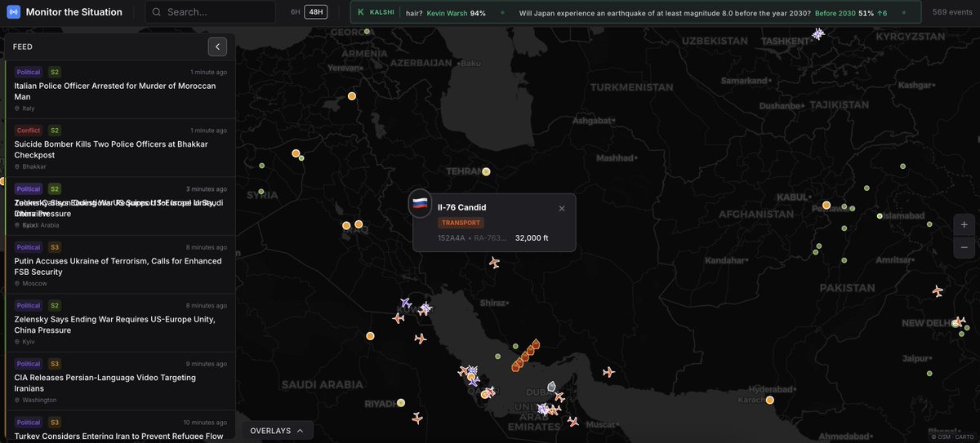The width and height of the screenshot is (980, 443).
Task: Open Zelensky Says Ending War feed item in Kyiv
Action: coord(120,323)
